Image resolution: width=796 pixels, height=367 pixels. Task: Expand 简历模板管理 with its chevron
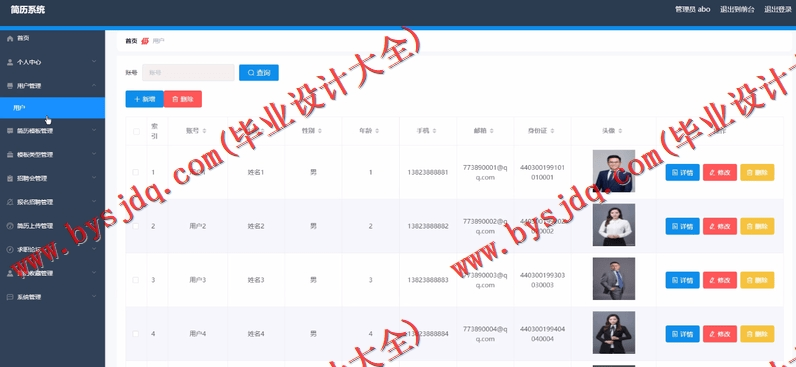(x=94, y=130)
